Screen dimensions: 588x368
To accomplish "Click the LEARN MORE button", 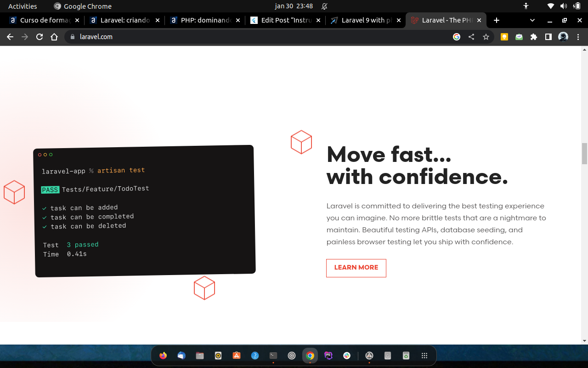I will point(356,268).
